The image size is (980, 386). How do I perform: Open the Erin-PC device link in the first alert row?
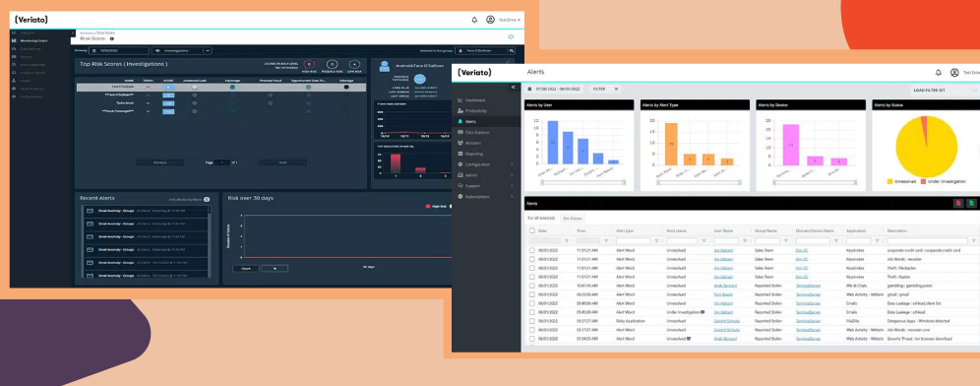[x=801, y=250]
